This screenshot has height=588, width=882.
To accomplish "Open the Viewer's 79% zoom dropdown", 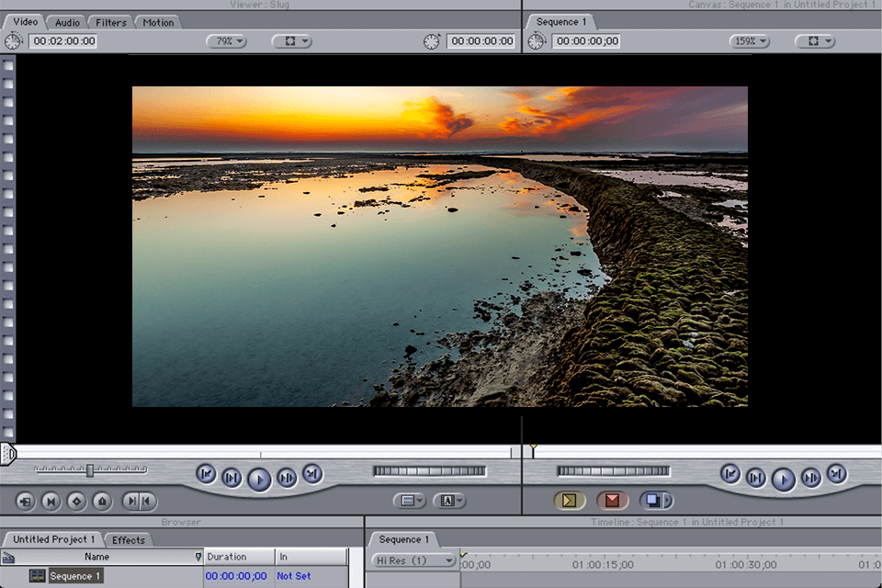I will tap(227, 40).
